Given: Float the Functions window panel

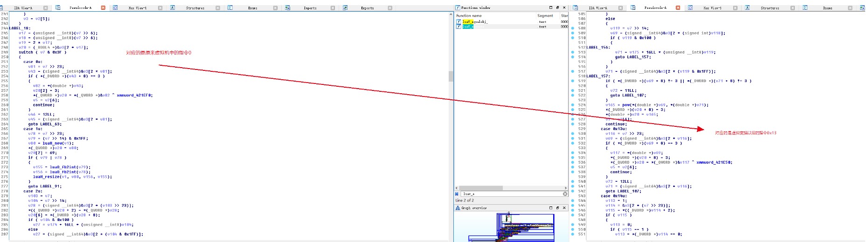Looking at the screenshot, I should pos(557,7).
